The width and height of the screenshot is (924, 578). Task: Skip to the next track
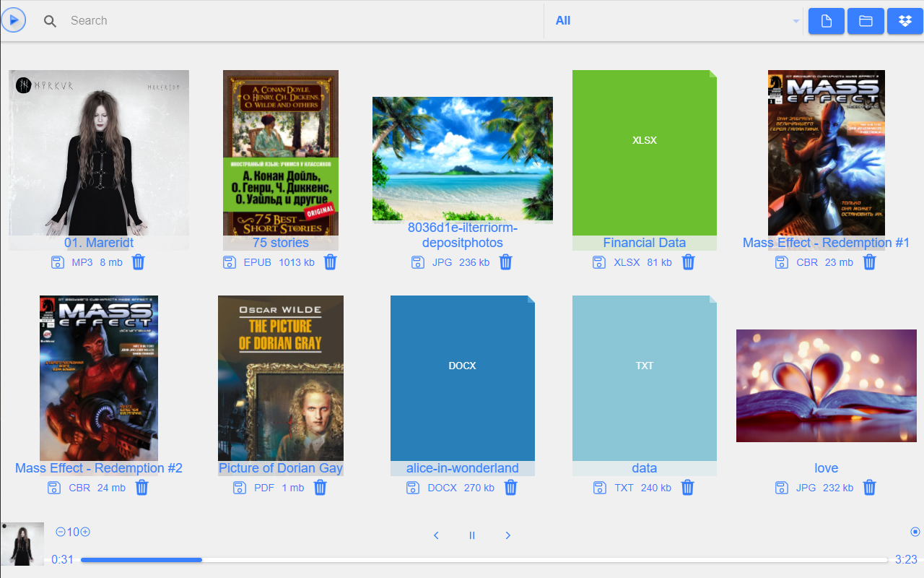(507, 535)
